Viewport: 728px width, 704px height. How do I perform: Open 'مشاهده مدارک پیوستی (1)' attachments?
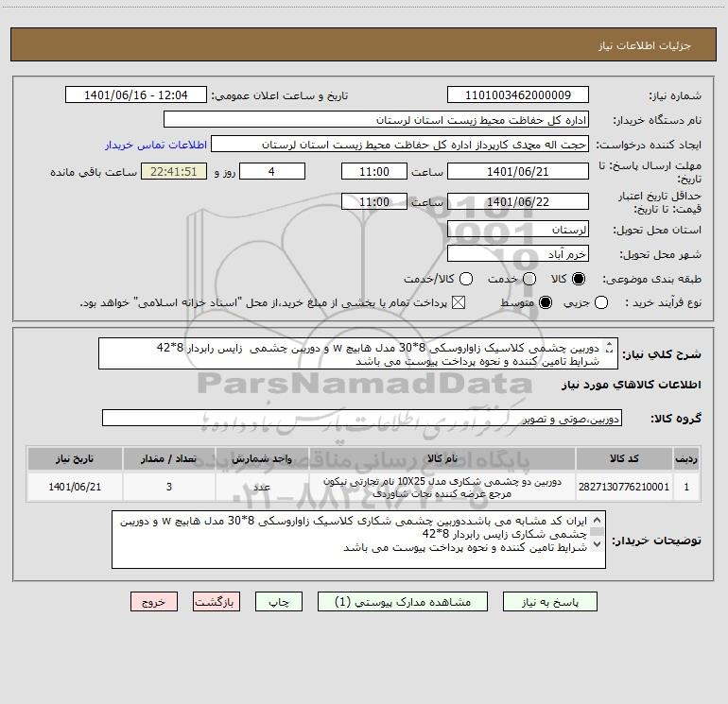(403, 602)
